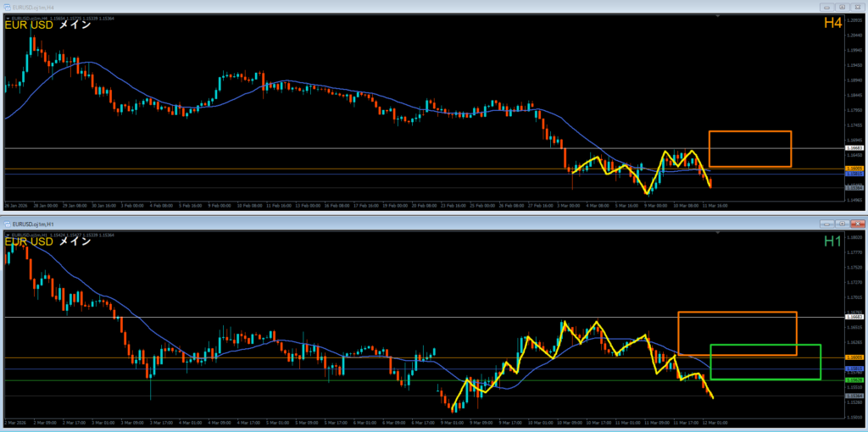868x432 pixels.
Task: Click the orange 1.16005 price tag on H4 axis
Action: [854, 169]
